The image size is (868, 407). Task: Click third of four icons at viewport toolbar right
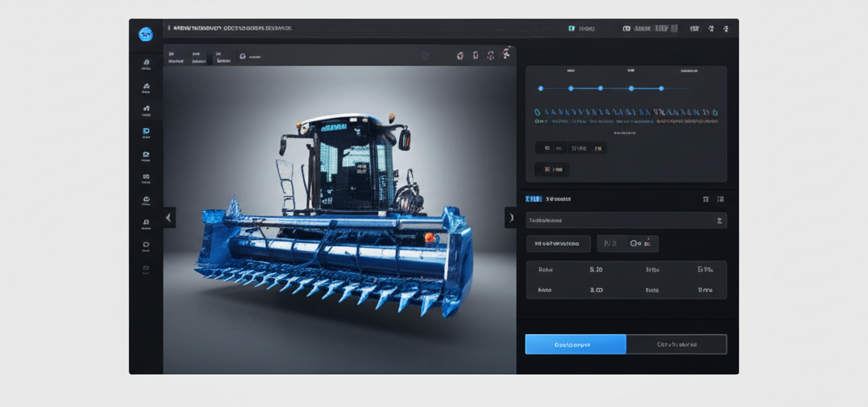tap(491, 55)
